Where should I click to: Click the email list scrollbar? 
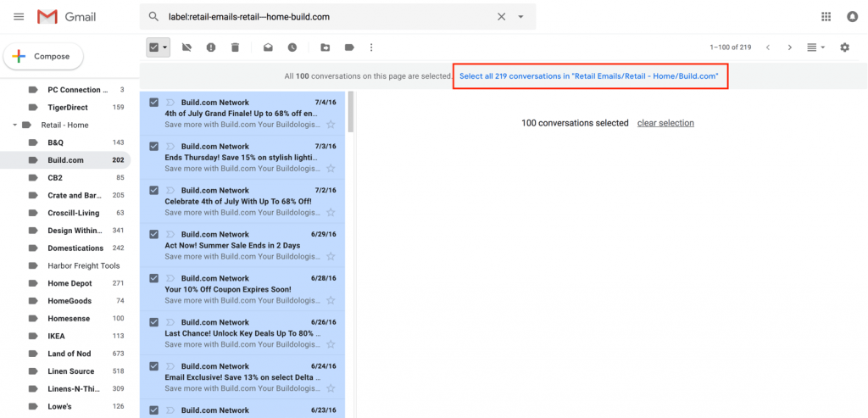point(351,113)
